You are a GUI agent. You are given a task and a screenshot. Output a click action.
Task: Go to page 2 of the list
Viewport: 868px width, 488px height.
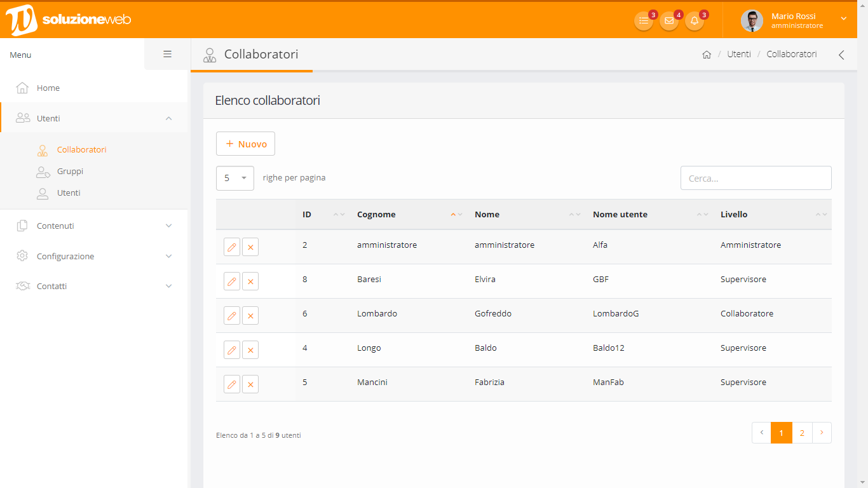pos(802,433)
